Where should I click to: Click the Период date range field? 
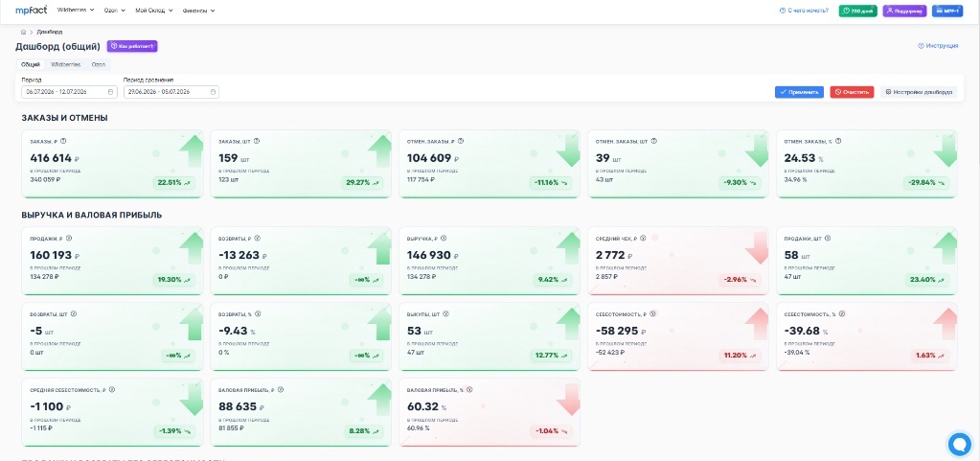(69, 92)
